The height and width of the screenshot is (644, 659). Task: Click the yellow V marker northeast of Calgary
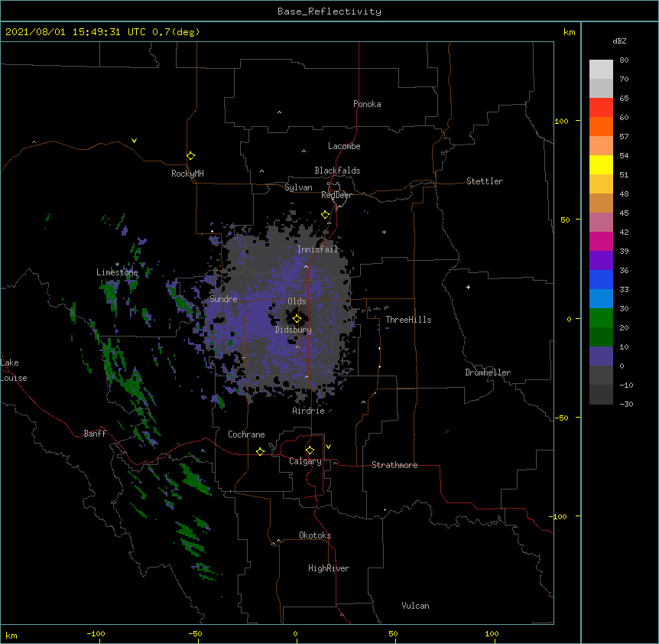tap(328, 447)
